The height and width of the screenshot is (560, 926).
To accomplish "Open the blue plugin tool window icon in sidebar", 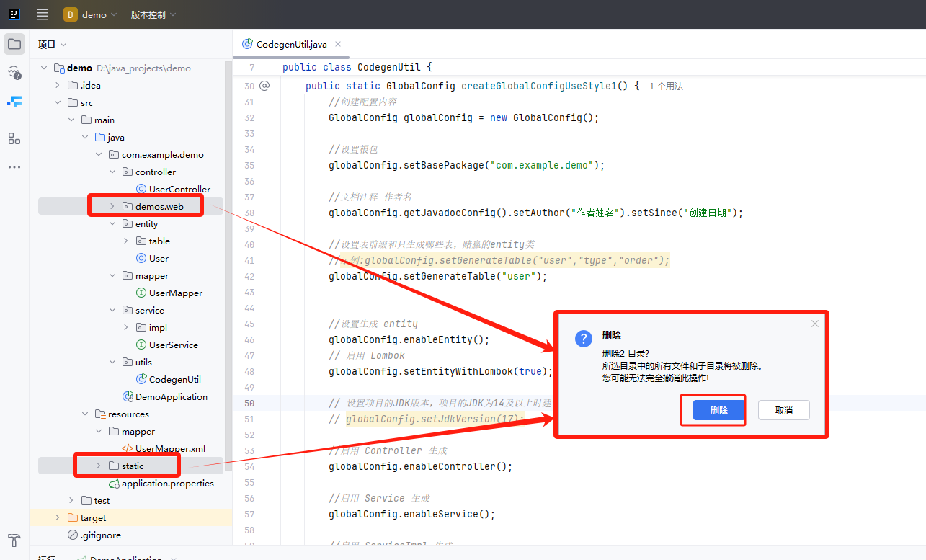I will (14, 102).
